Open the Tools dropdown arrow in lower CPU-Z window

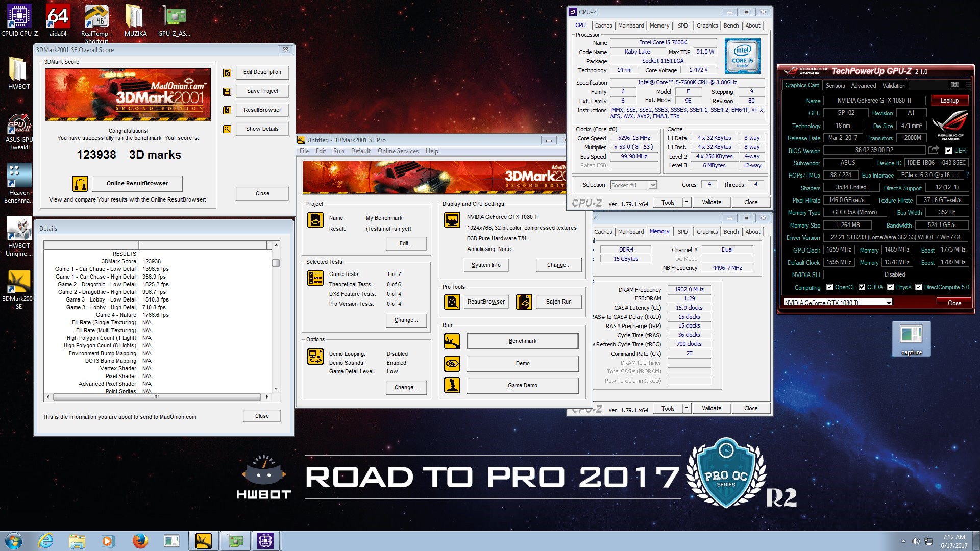click(x=687, y=408)
